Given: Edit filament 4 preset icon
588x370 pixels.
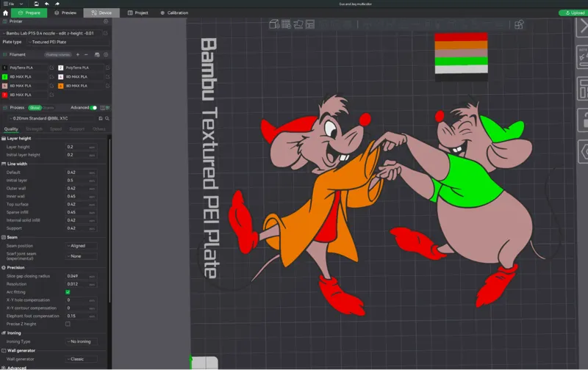Looking at the screenshot, I should tap(107, 77).
